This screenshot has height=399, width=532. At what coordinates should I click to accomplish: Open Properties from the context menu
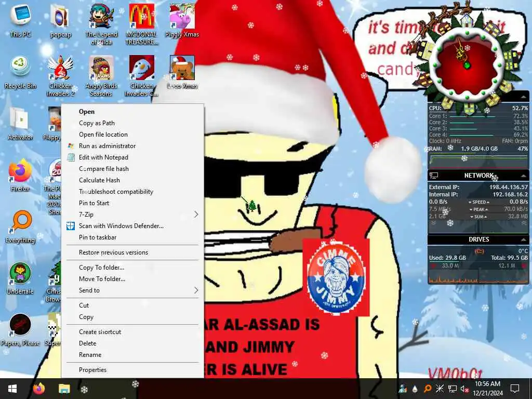tap(132, 370)
